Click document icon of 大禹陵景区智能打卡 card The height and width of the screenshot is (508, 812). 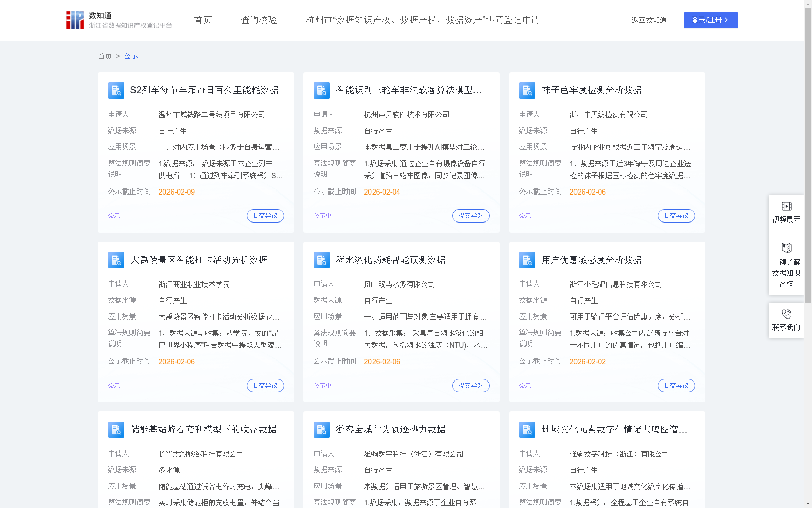116,260
